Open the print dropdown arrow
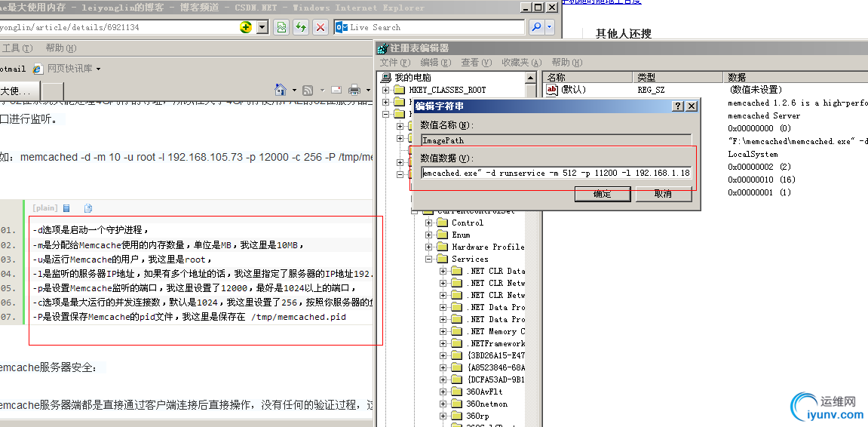Screen dimensions: 868x427 pos(368,91)
